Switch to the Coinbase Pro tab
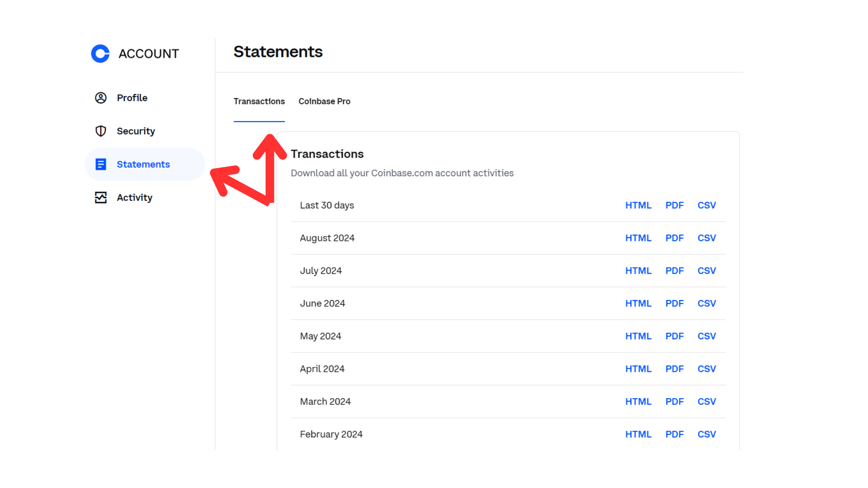 click(324, 101)
